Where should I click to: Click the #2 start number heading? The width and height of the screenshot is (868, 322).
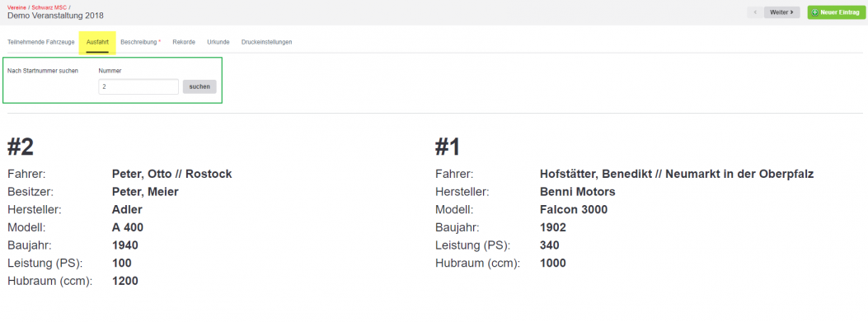pos(21,147)
